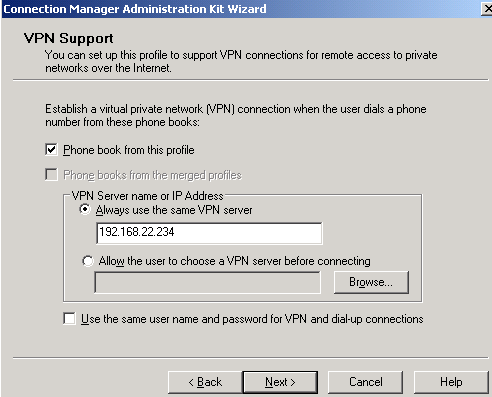
Task: Open the Help button
Action: 451,382
